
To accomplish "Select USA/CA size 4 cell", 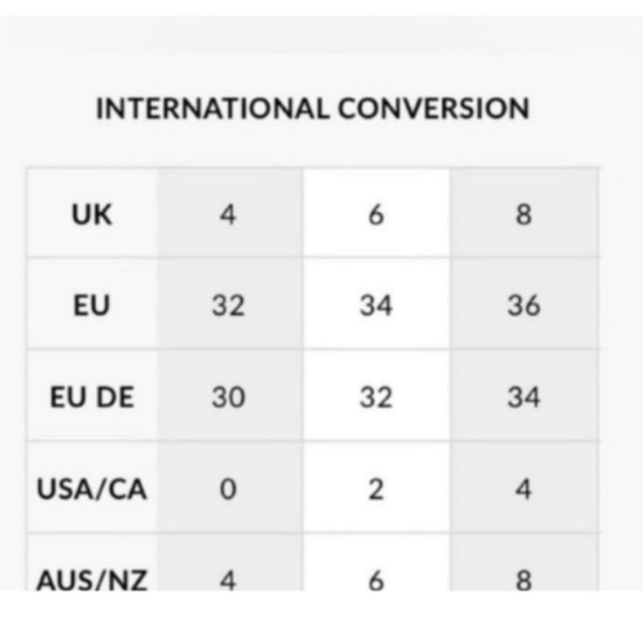I will pyautogui.click(x=524, y=487).
